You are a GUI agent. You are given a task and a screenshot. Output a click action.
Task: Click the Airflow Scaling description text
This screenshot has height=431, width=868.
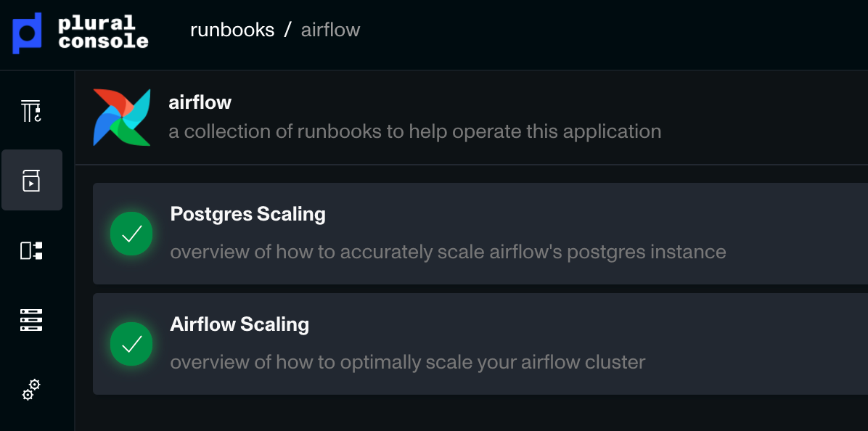tap(407, 362)
